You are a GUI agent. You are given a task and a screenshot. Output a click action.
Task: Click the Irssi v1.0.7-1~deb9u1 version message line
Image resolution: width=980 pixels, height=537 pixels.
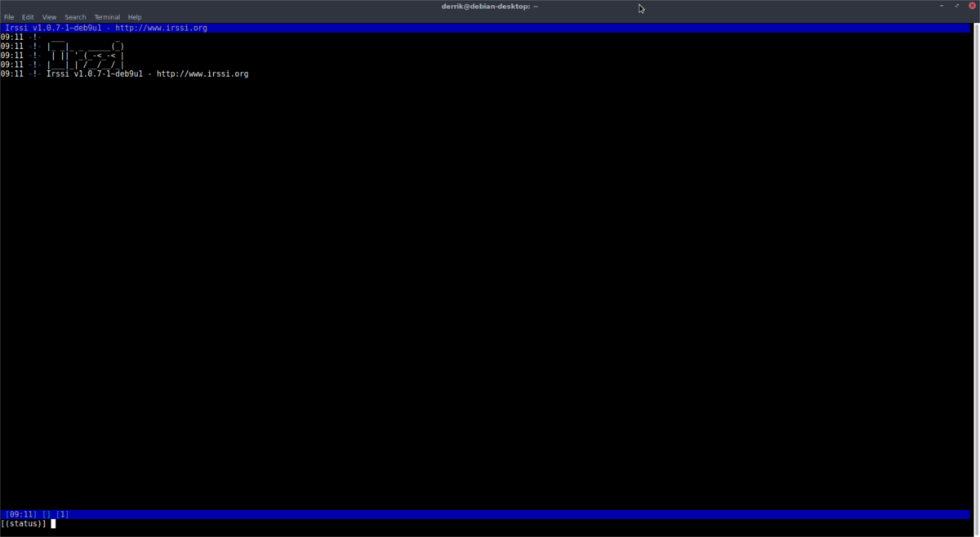[148, 74]
